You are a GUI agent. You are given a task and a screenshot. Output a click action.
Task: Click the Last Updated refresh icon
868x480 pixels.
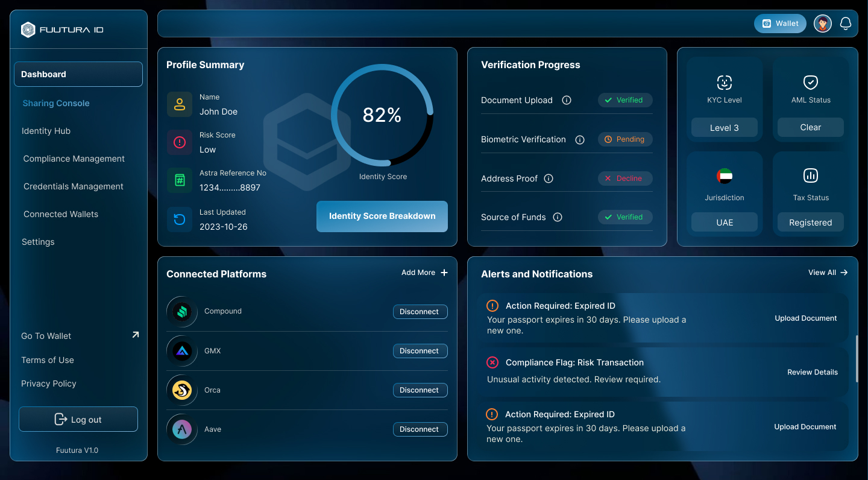coord(180,219)
